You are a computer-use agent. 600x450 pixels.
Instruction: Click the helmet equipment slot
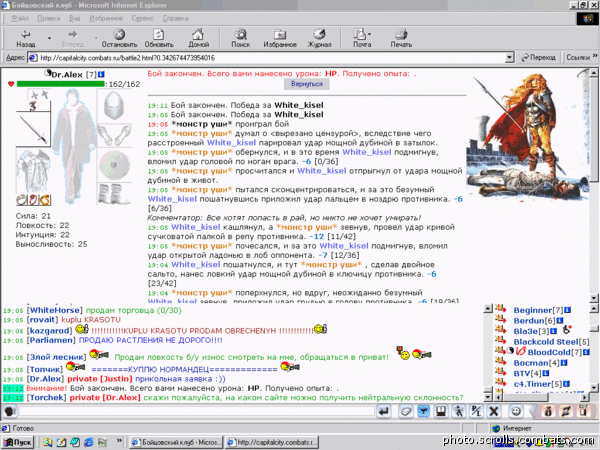[114, 106]
